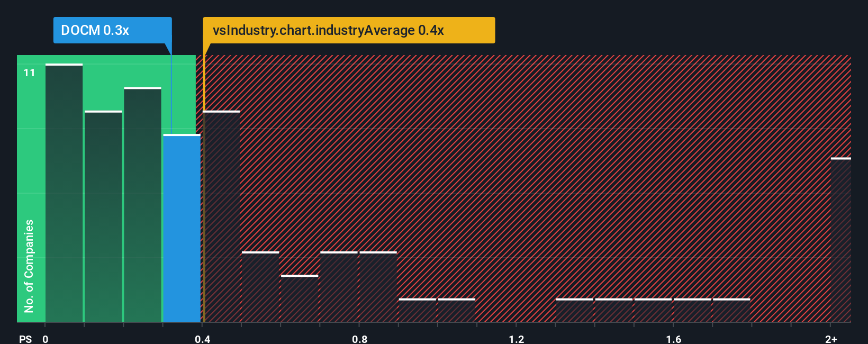Viewport: 868px width, 344px height.
Task: Select the highlighted blue DOCM bar
Action: pyautogui.click(x=182, y=229)
